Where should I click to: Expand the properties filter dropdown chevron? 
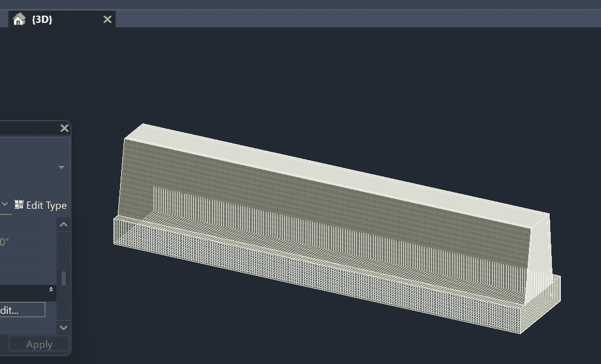(x=4, y=205)
